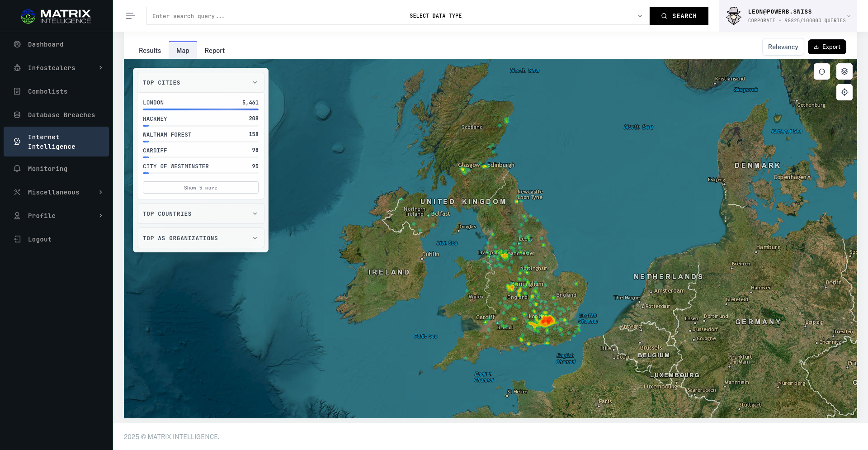Screen dimensions: 868x450
Task: Expand the Top Countries section
Action: [x=200, y=214]
